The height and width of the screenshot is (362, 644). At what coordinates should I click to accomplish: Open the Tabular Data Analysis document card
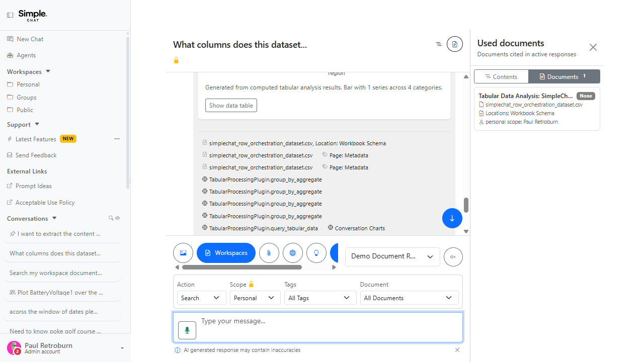537,109
